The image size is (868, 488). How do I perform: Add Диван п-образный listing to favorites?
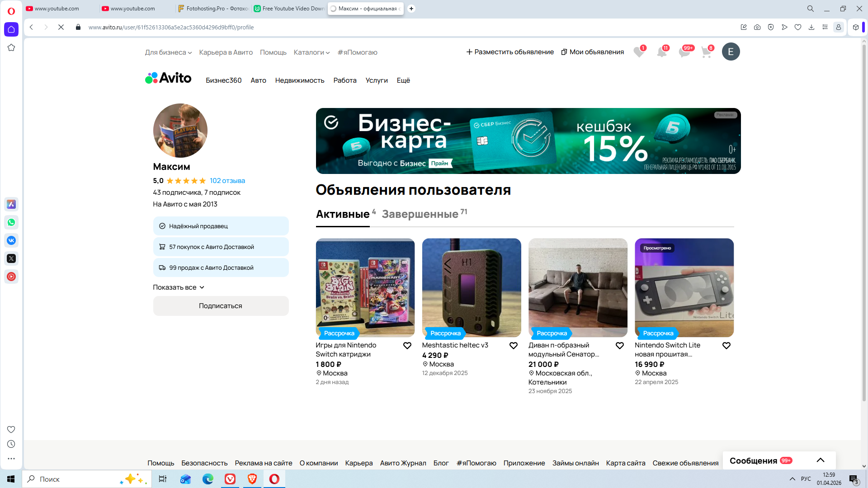click(620, 346)
